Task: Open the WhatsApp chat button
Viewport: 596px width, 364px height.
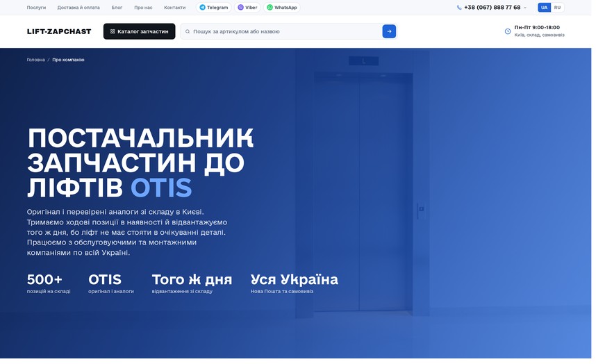Action: 281,8
